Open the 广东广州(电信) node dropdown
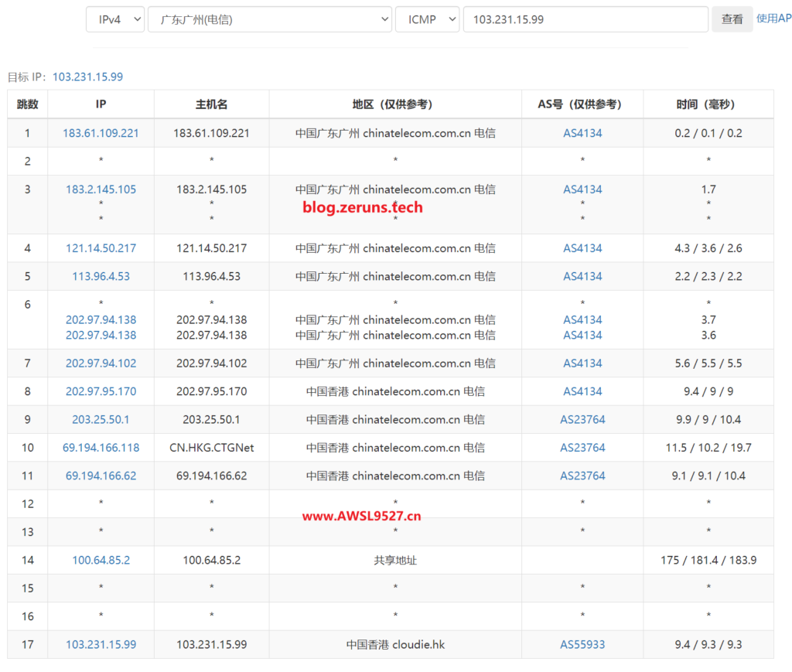Image resolution: width=792 pixels, height=672 pixels. 270,19
